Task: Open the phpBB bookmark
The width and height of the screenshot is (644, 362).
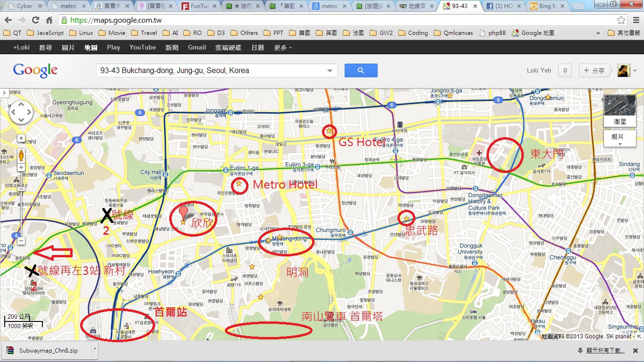Action: pos(493,33)
